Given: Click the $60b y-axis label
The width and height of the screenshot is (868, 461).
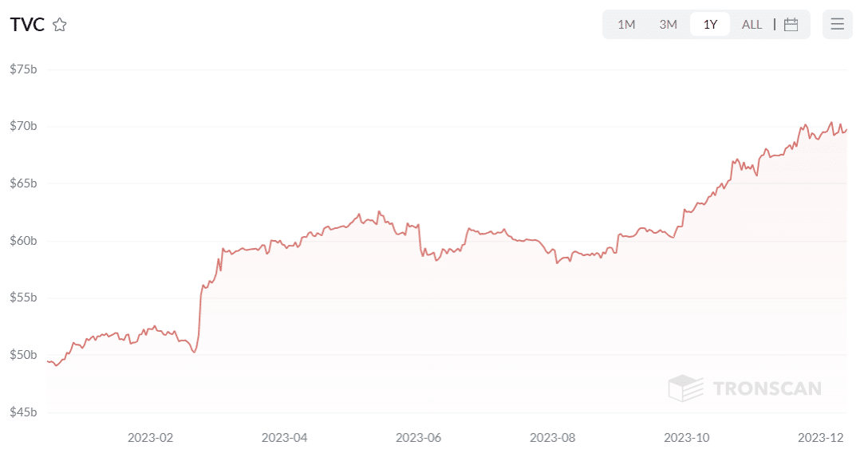Looking at the screenshot, I should [23, 241].
